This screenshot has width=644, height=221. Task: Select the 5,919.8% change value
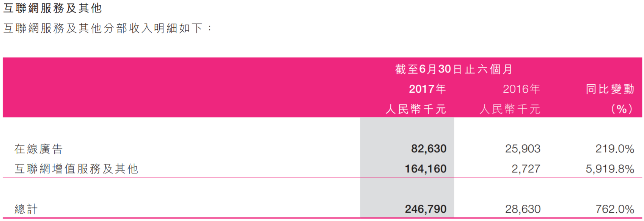click(x=609, y=169)
